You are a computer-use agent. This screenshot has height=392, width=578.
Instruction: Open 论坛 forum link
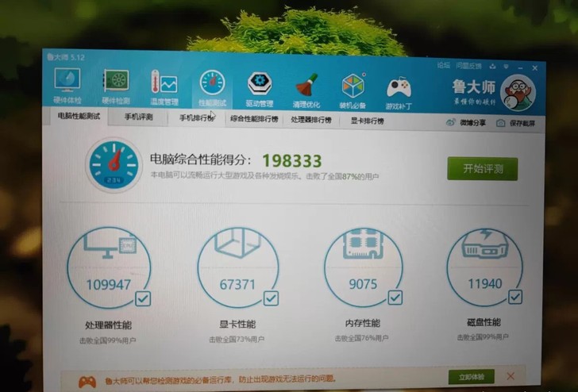pos(444,65)
